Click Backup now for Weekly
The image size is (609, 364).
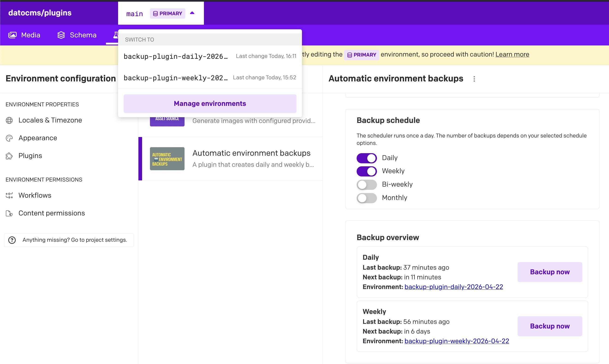pos(550,326)
